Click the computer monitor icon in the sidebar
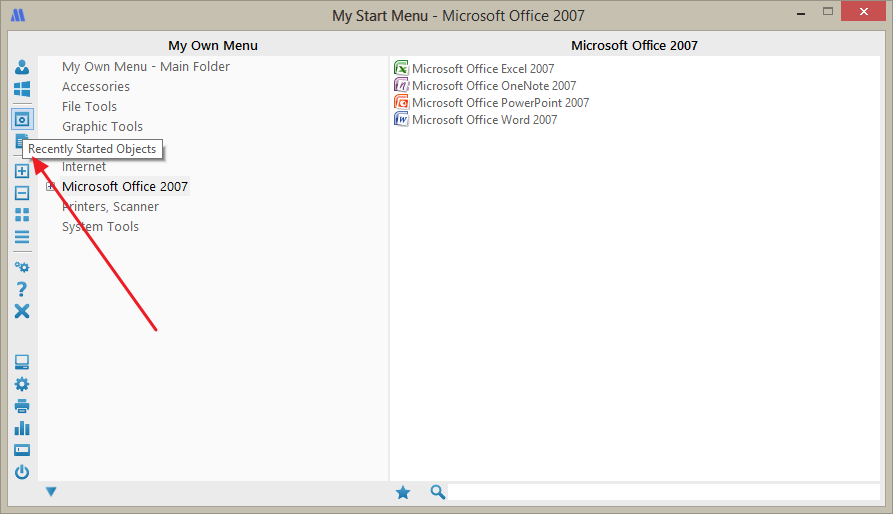The image size is (893, 514). (x=22, y=362)
